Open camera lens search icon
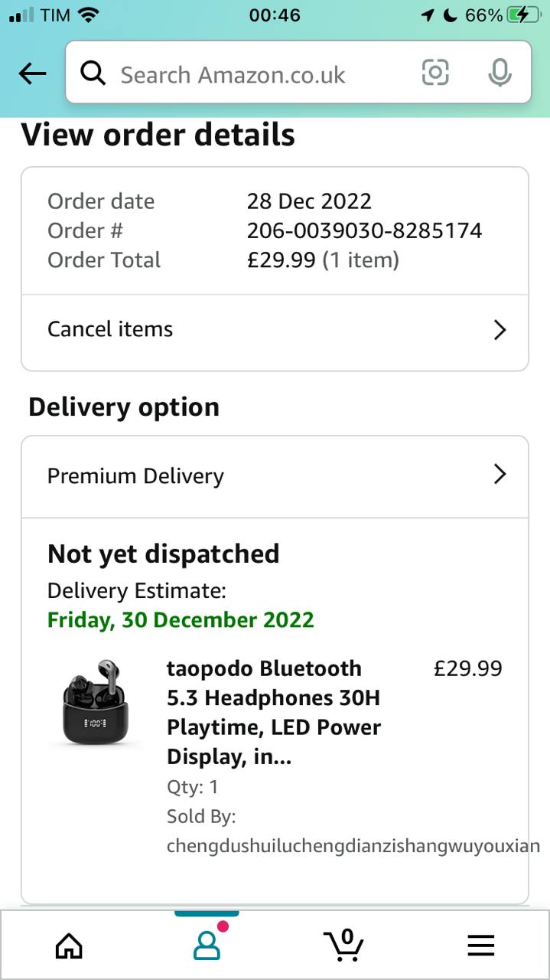This screenshot has width=550, height=980. pos(435,73)
